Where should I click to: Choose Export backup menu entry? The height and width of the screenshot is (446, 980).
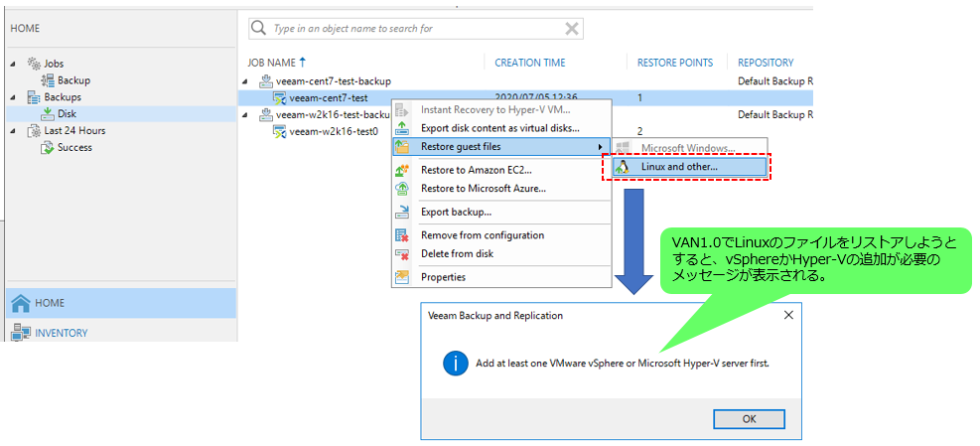click(501, 212)
